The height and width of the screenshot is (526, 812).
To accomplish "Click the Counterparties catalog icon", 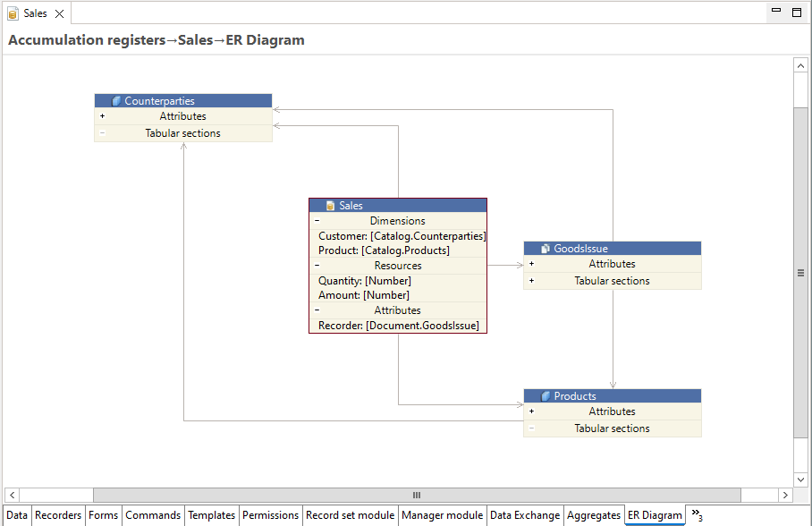I will 116,101.
